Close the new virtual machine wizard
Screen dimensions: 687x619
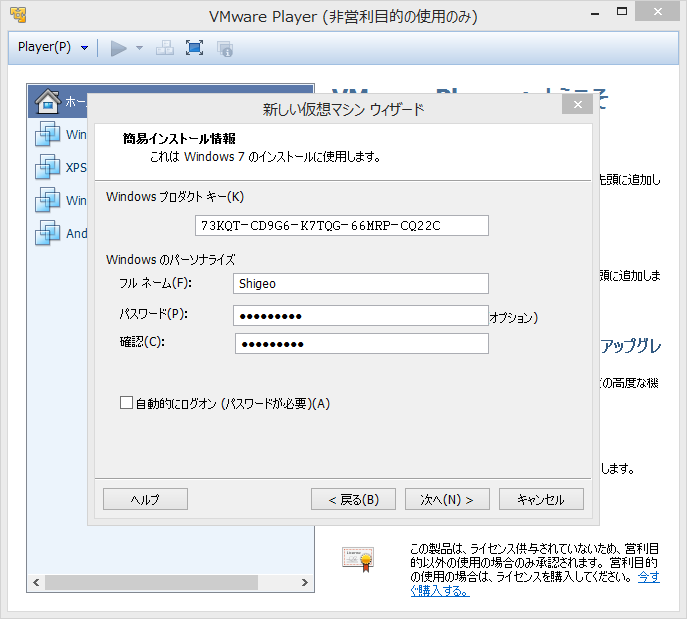(x=577, y=104)
